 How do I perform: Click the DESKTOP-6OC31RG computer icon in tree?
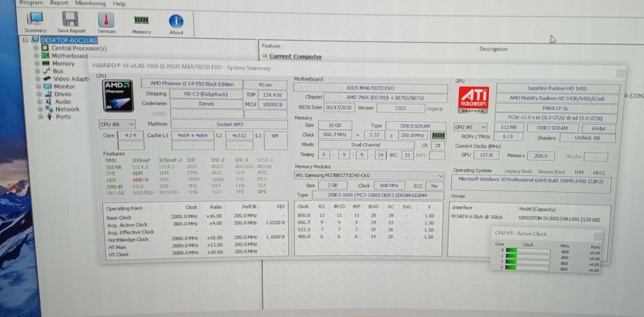pyautogui.click(x=35, y=40)
